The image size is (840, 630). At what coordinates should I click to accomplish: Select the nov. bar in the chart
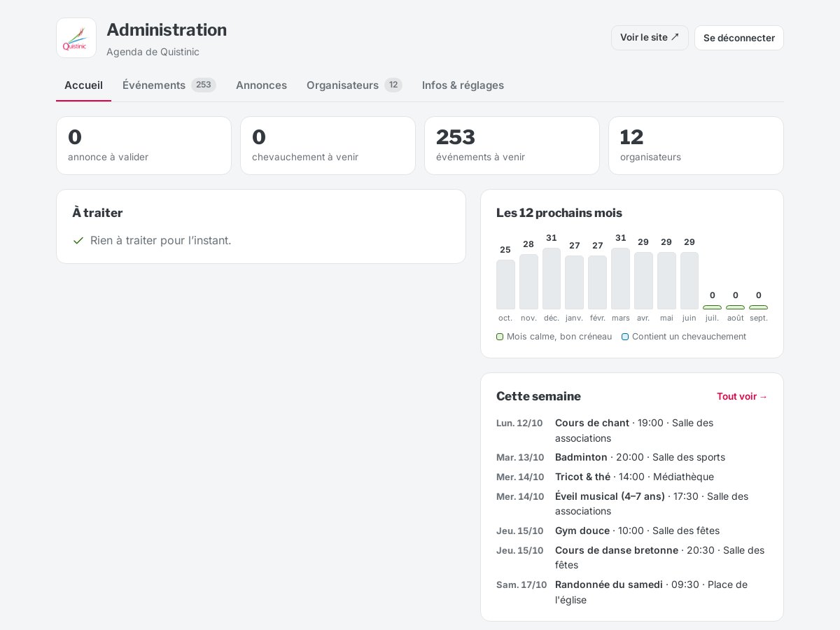[528, 281]
